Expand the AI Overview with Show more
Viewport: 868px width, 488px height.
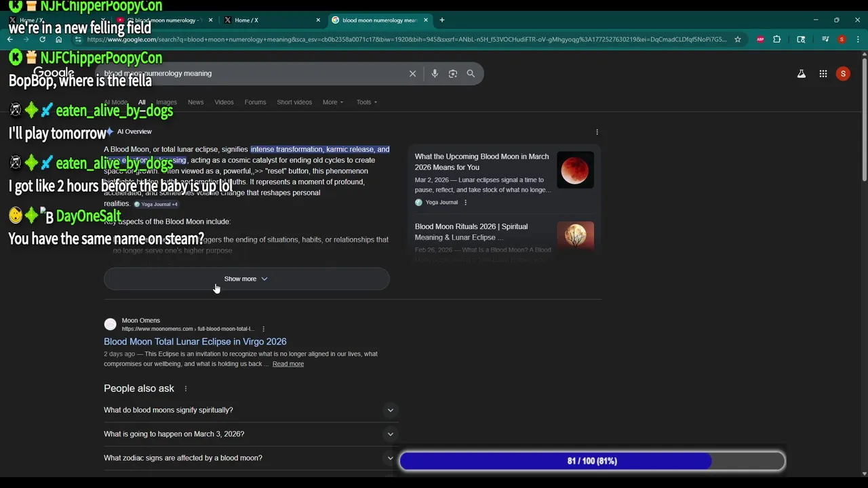click(246, 279)
